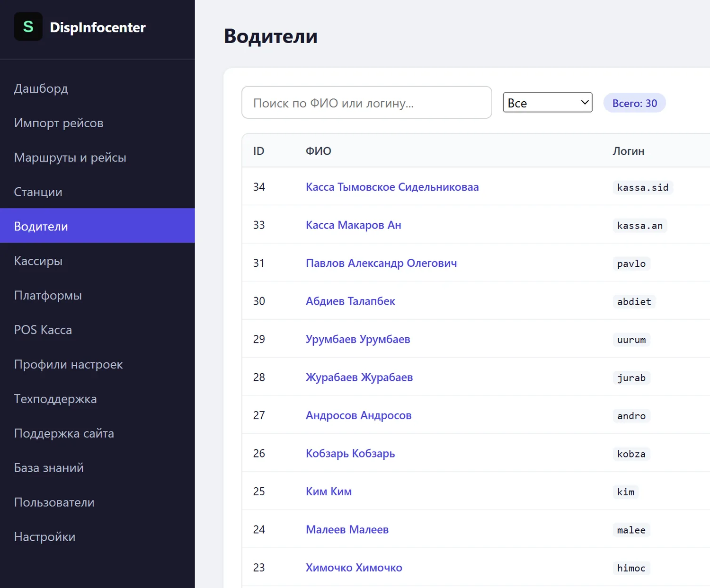
Task: Click ID cell 24
Action: click(259, 530)
